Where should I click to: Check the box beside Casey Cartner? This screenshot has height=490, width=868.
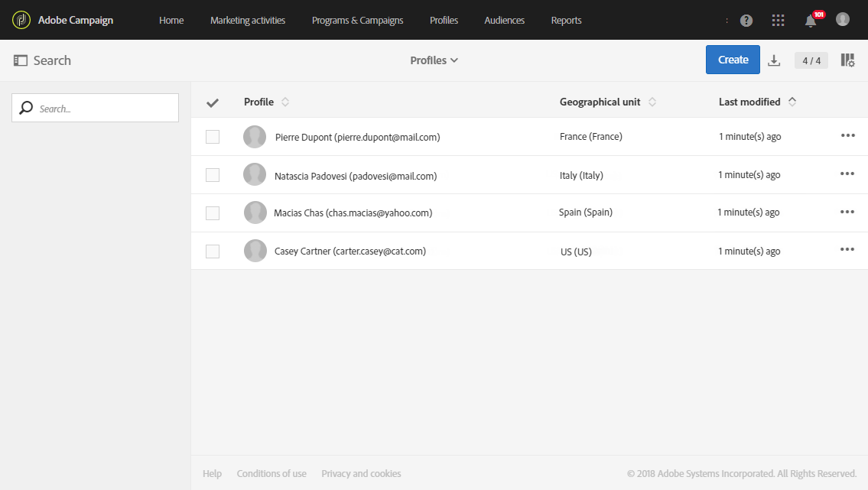tap(213, 251)
